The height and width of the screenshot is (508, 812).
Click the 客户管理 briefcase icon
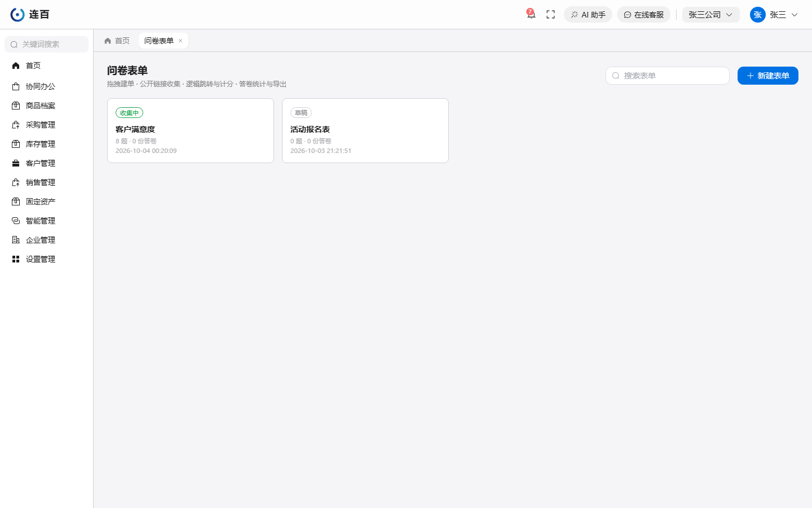(x=16, y=163)
